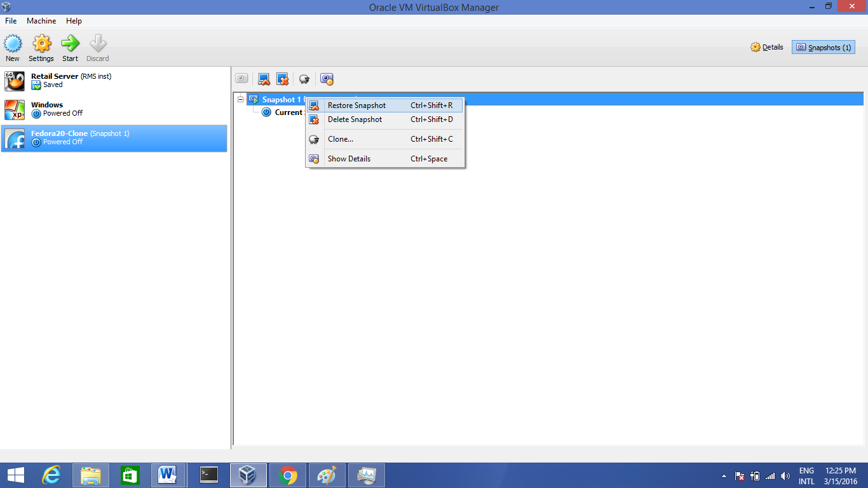
Task: Click the Take Snapshot camera icon
Action: coord(242,79)
